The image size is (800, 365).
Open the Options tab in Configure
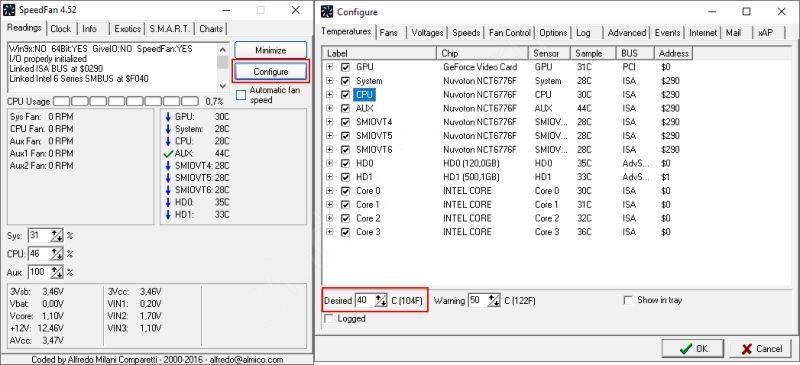click(x=553, y=33)
